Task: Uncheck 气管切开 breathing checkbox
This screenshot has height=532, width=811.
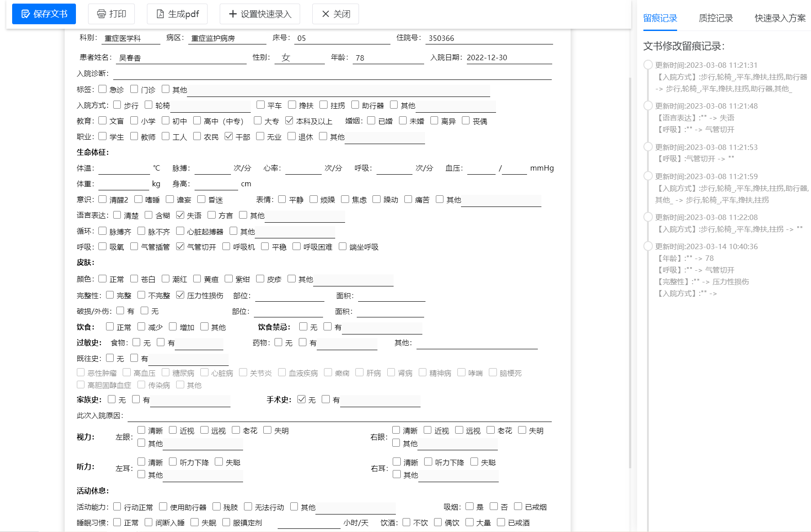Action: click(180, 246)
